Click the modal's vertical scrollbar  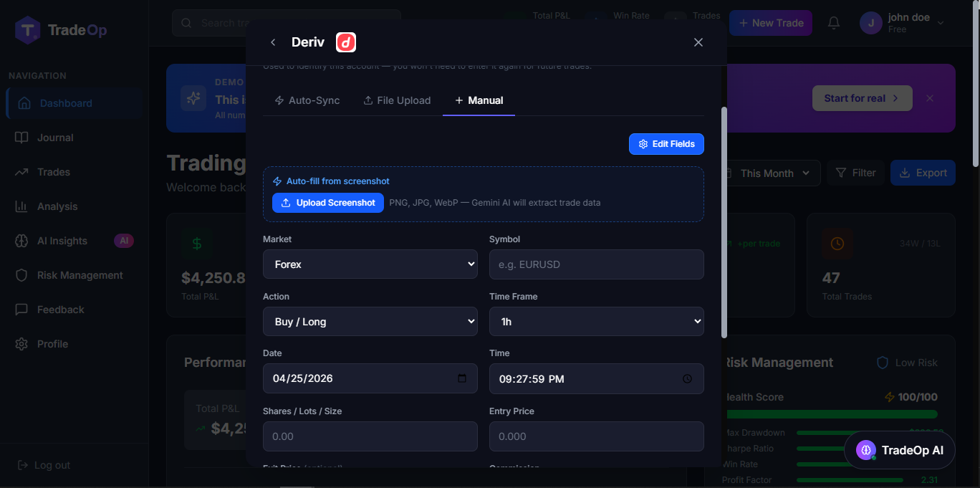click(724, 222)
